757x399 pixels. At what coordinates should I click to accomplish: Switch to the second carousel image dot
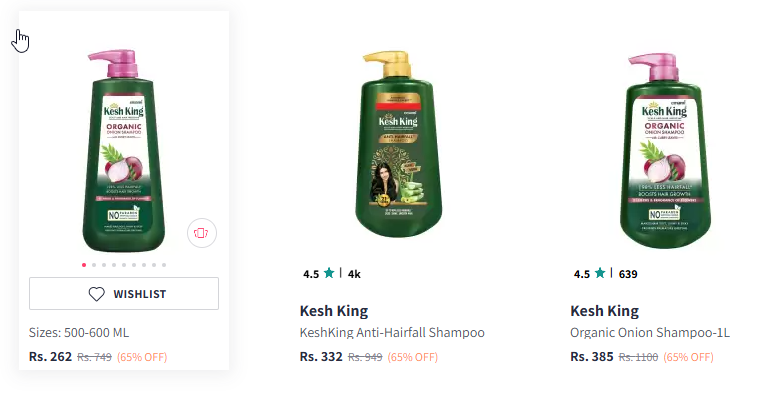[x=94, y=265]
